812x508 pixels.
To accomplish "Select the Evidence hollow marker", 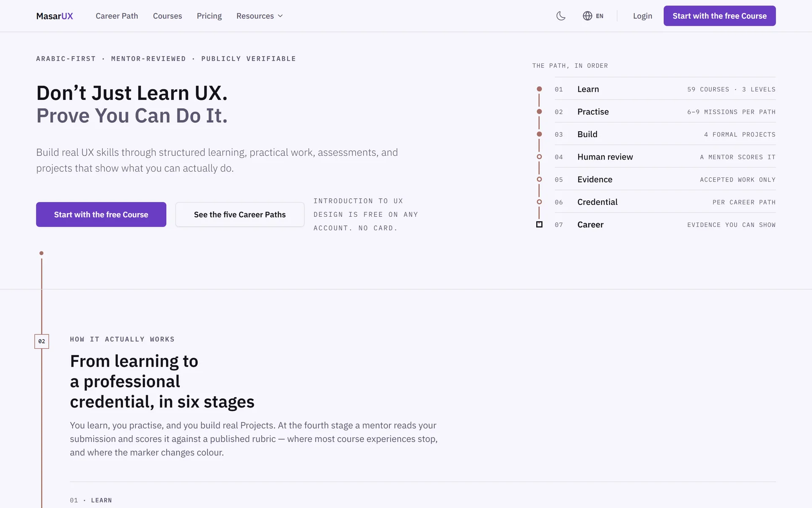I will point(539,179).
